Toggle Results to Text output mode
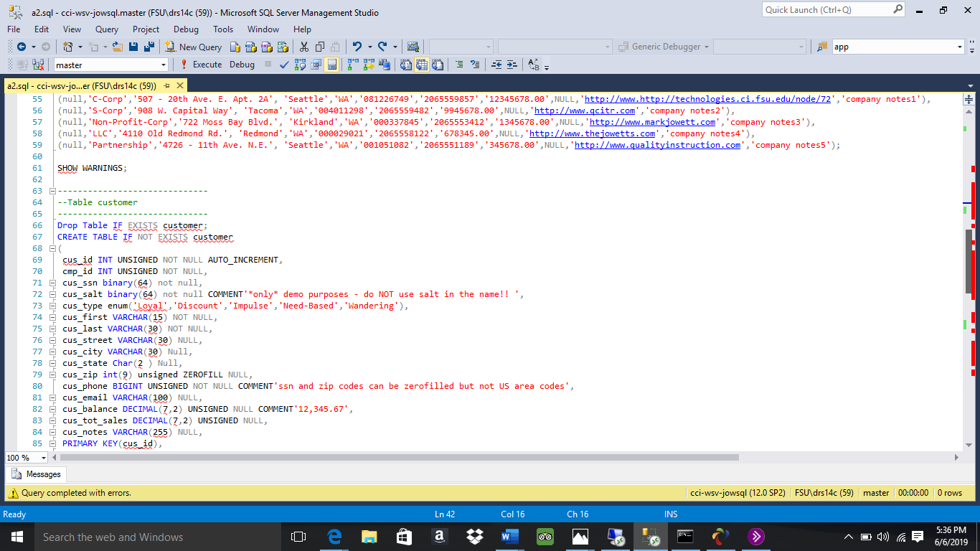Viewport: 980px width, 551px height. (x=406, y=65)
